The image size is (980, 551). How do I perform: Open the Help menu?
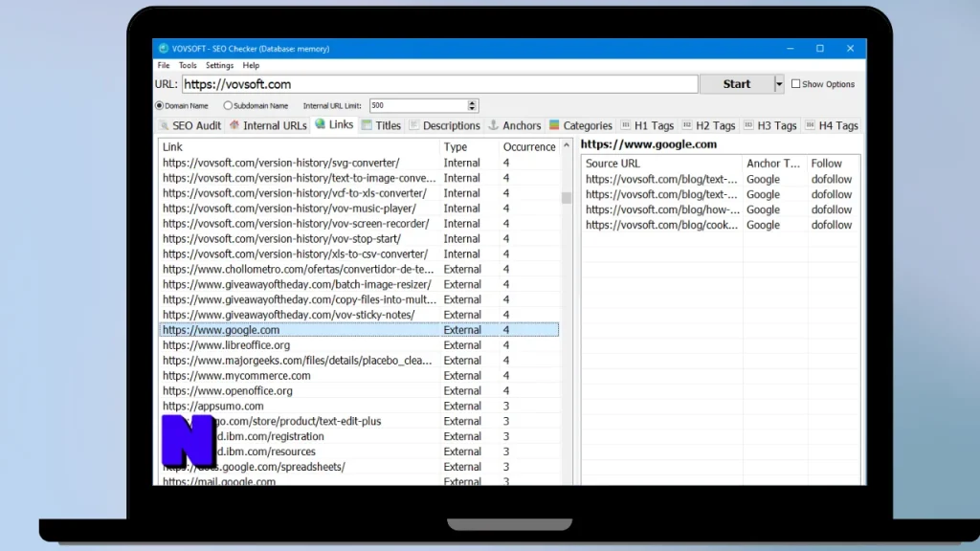(x=251, y=65)
